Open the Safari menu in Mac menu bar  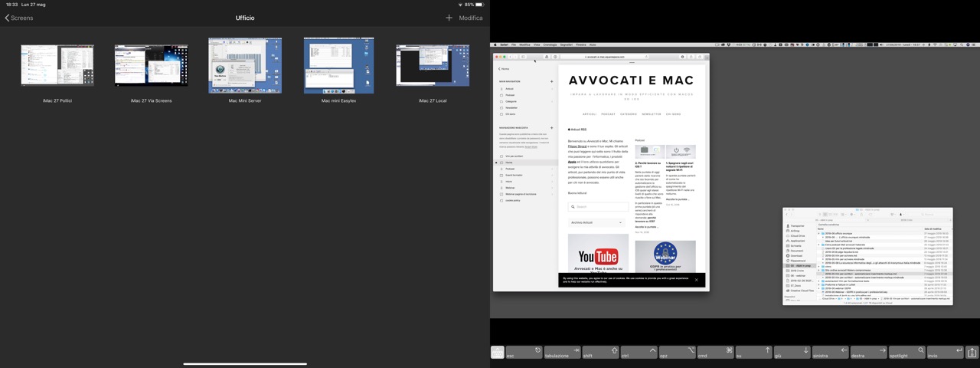(x=504, y=44)
